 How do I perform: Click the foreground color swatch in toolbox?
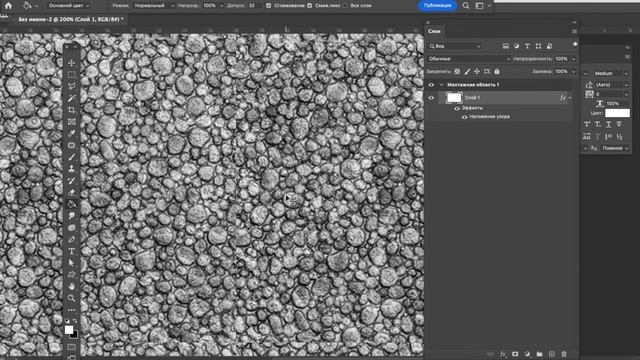69,330
